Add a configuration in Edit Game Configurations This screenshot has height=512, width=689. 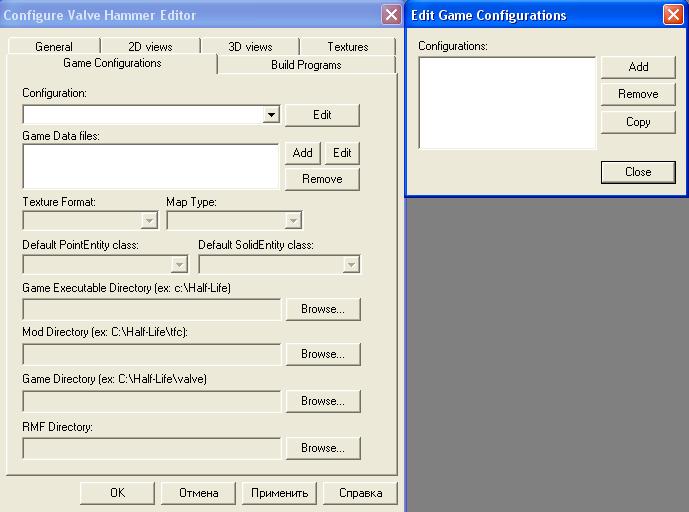[x=638, y=67]
